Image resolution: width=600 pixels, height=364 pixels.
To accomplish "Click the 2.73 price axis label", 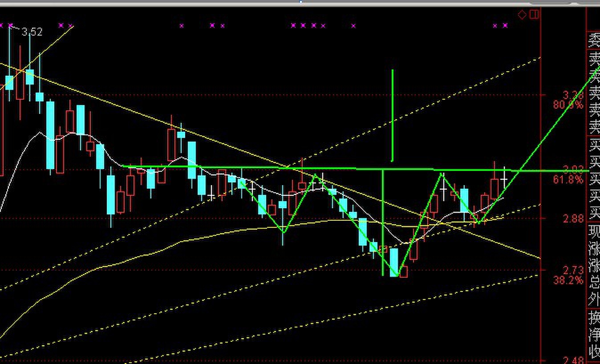I will pyautogui.click(x=573, y=270).
